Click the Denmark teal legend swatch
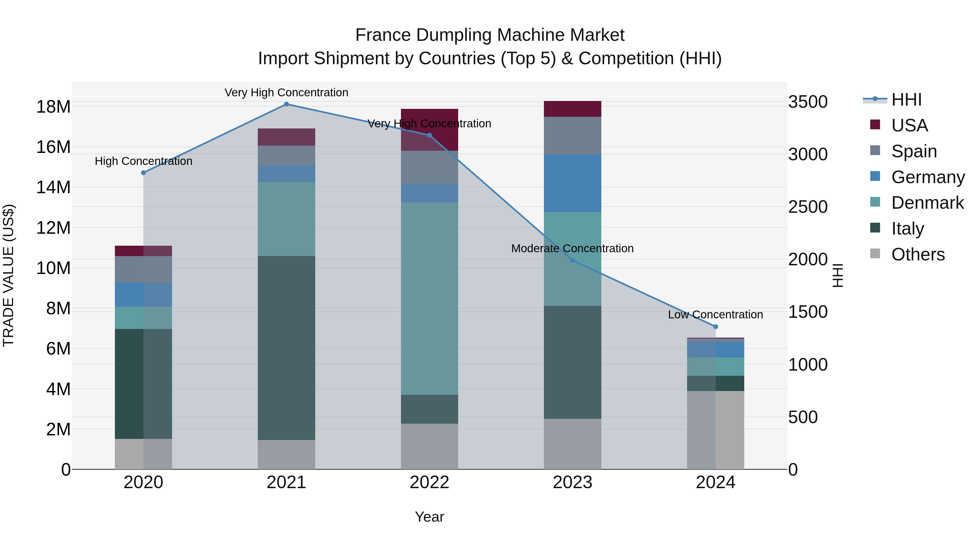 tap(875, 202)
